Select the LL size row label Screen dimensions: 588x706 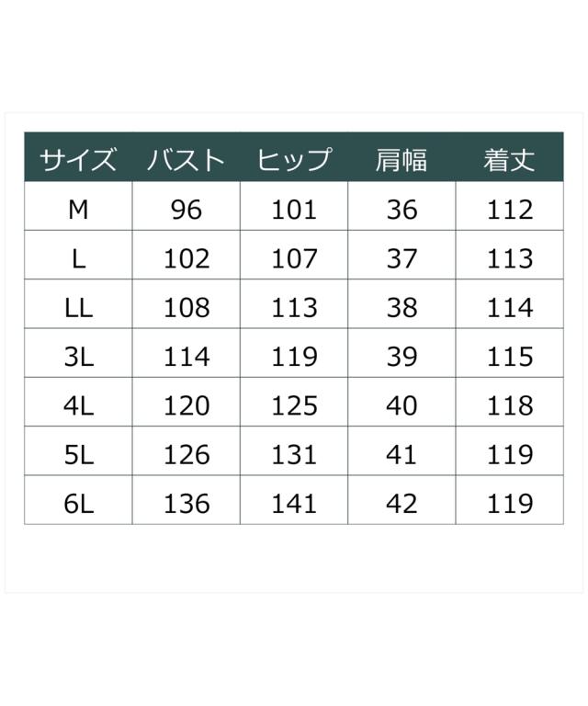coord(78,308)
